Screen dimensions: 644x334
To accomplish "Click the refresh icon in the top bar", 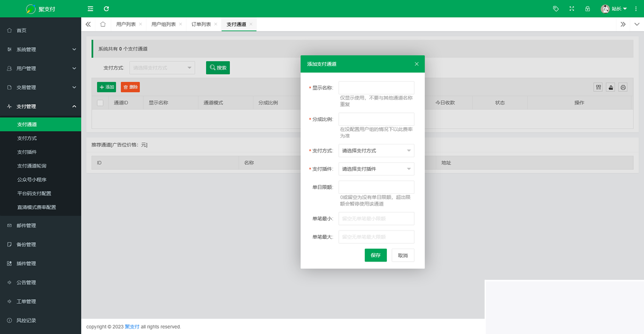I will point(106,9).
